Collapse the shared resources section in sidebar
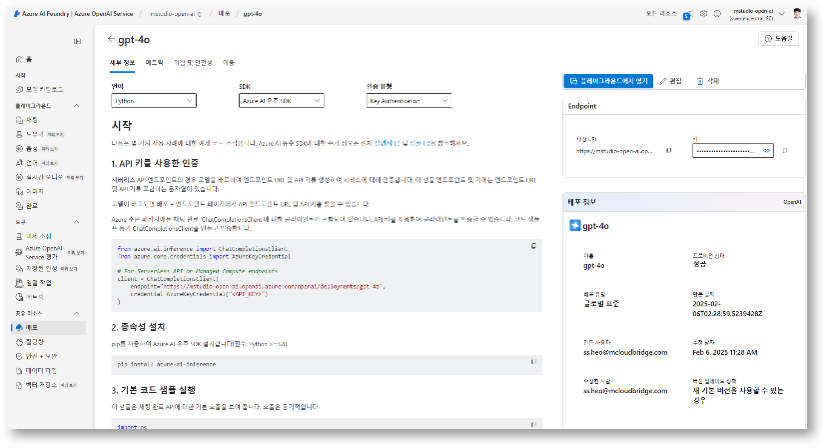The height and width of the screenshot is (448, 826). (x=76, y=314)
